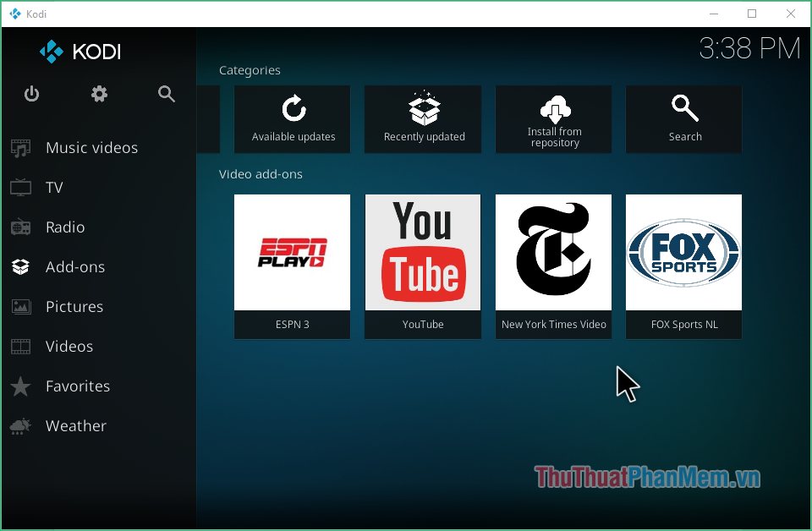Click the Favorites star icon
The height and width of the screenshot is (531, 812).
(19, 386)
